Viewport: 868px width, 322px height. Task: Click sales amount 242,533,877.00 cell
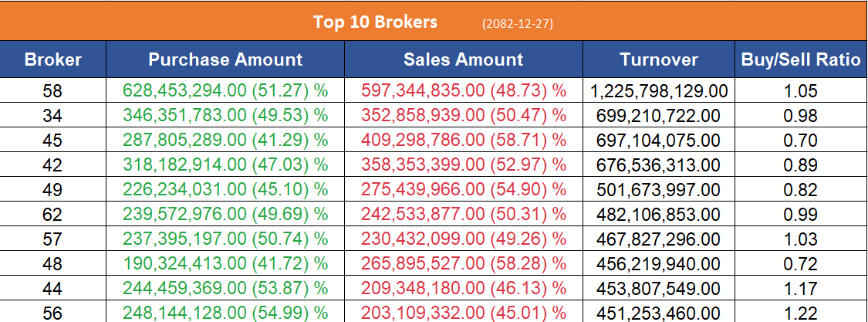(x=463, y=215)
